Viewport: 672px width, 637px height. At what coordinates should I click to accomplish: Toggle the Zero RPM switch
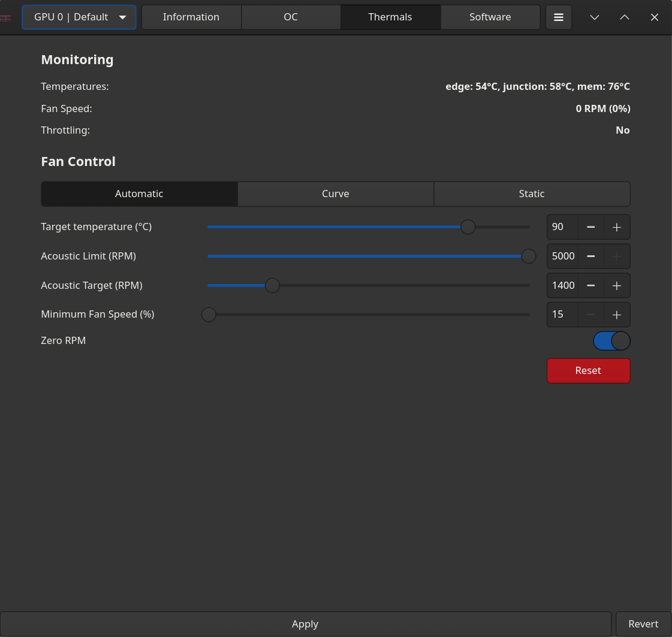click(x=611, y=341)
